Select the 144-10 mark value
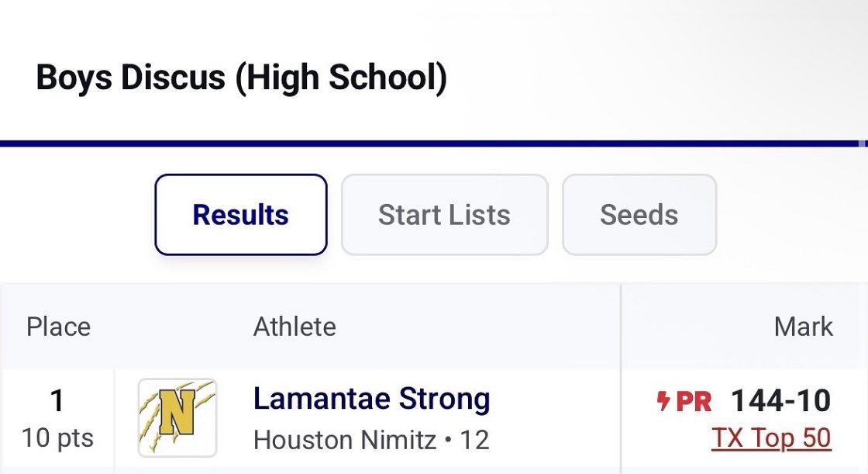 pos(780,401)
